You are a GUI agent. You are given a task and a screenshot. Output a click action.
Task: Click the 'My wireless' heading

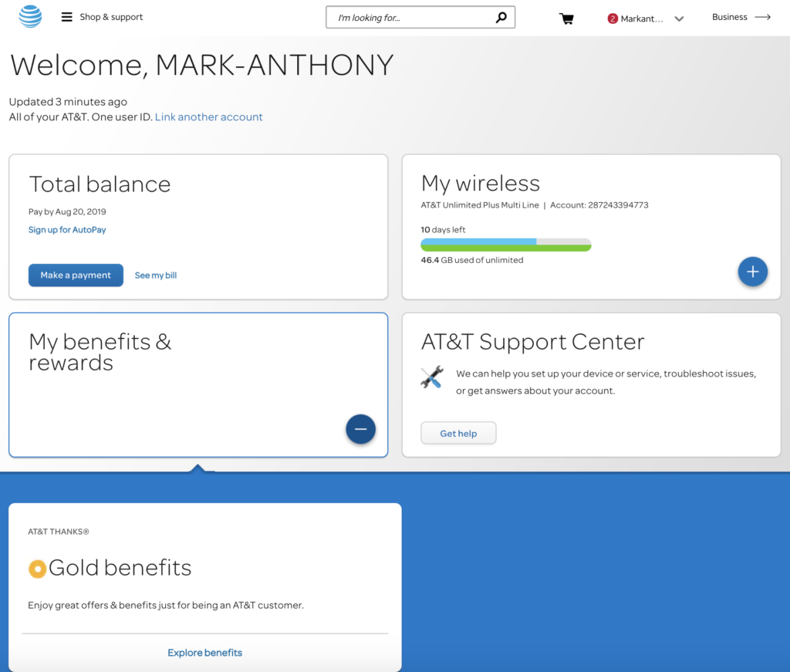pos(481,184)
